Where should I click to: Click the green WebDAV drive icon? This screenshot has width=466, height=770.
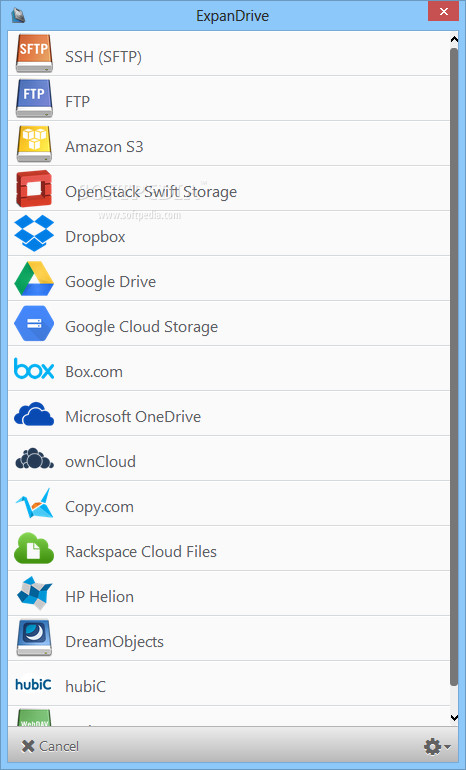(x=34, y=717)
